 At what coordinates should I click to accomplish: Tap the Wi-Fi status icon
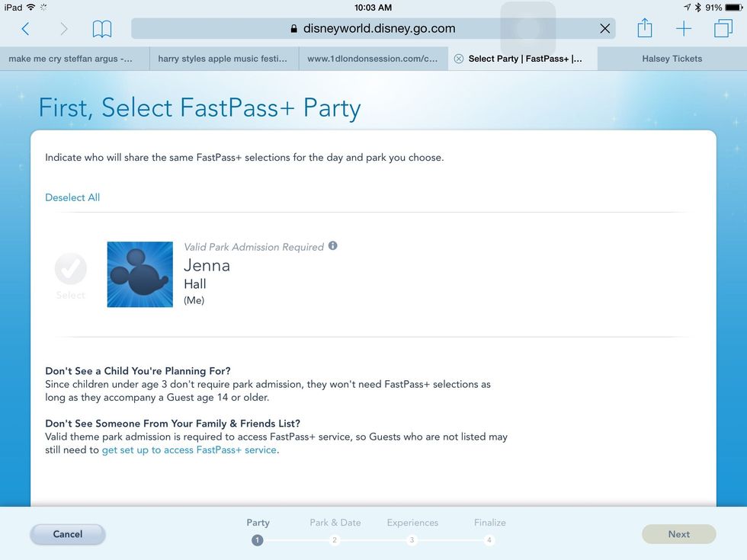(x=31, y=7)
